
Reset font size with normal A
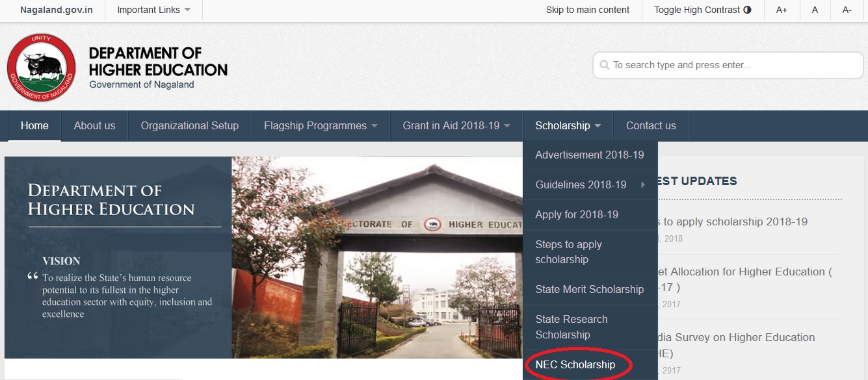click(x=815, y=10)
